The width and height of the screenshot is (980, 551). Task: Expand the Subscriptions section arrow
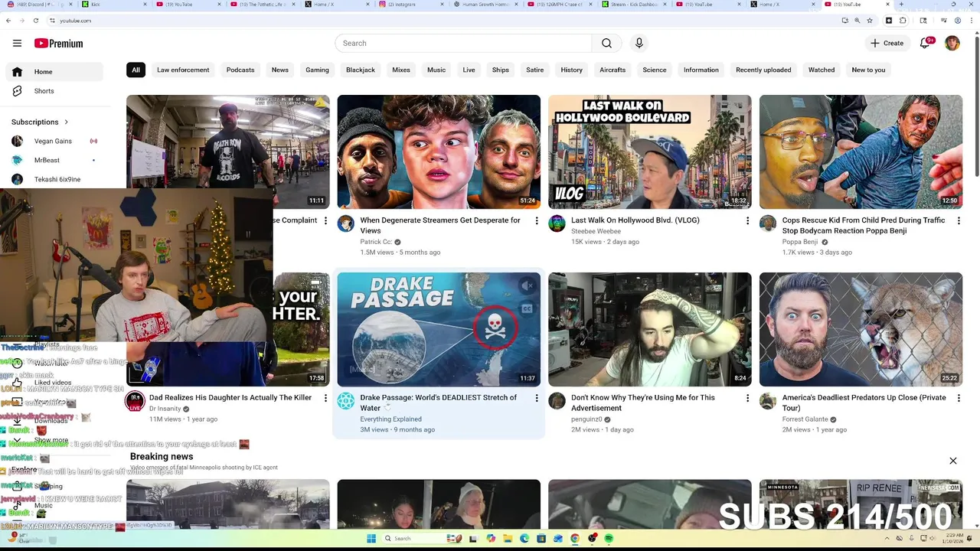point(66,122)
